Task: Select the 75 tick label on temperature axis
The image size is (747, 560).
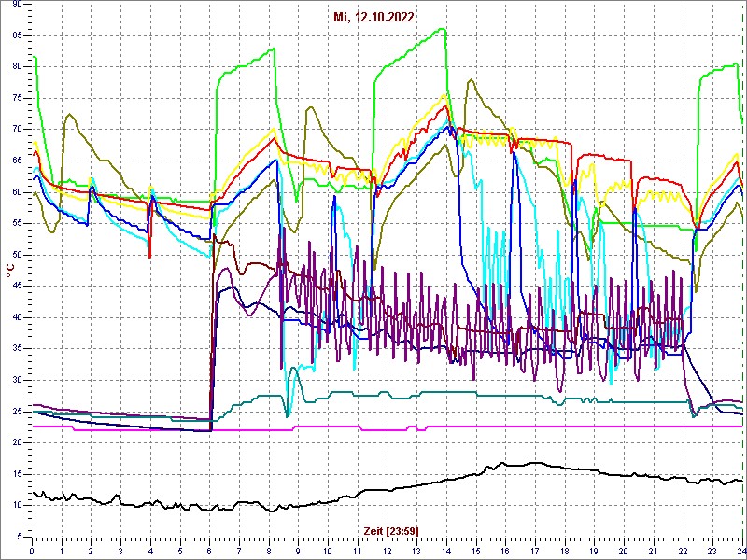Action: coord(17,99)
